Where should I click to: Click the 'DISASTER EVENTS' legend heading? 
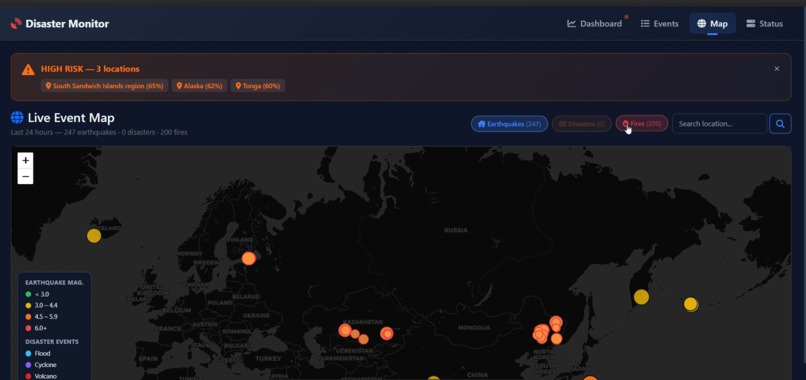pos(52,341)
